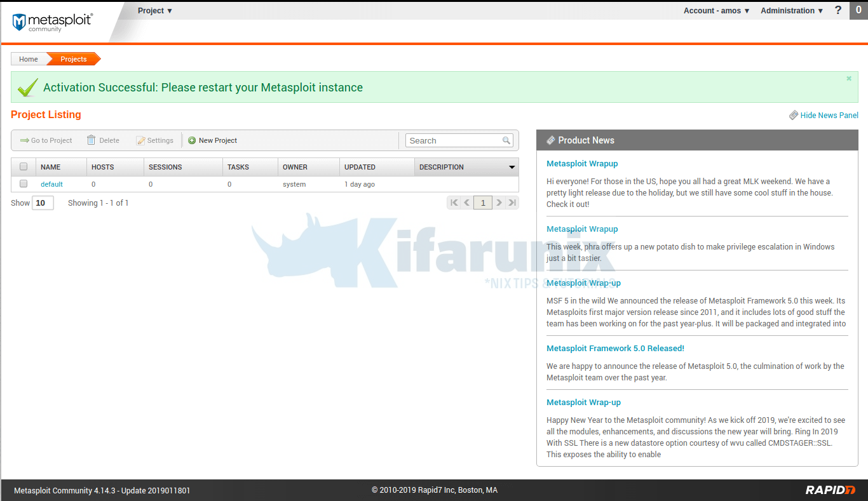Viewport: 868px width, 501px height.
Task: Click the Metasploit Community logo
Action: tap(52, 22)
